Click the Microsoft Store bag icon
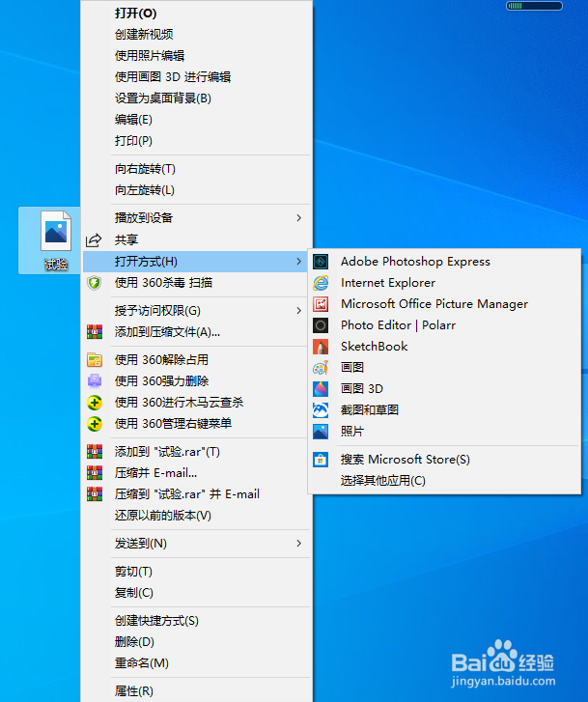This screenshot has width=588, height=702. [x=321, y=460]
